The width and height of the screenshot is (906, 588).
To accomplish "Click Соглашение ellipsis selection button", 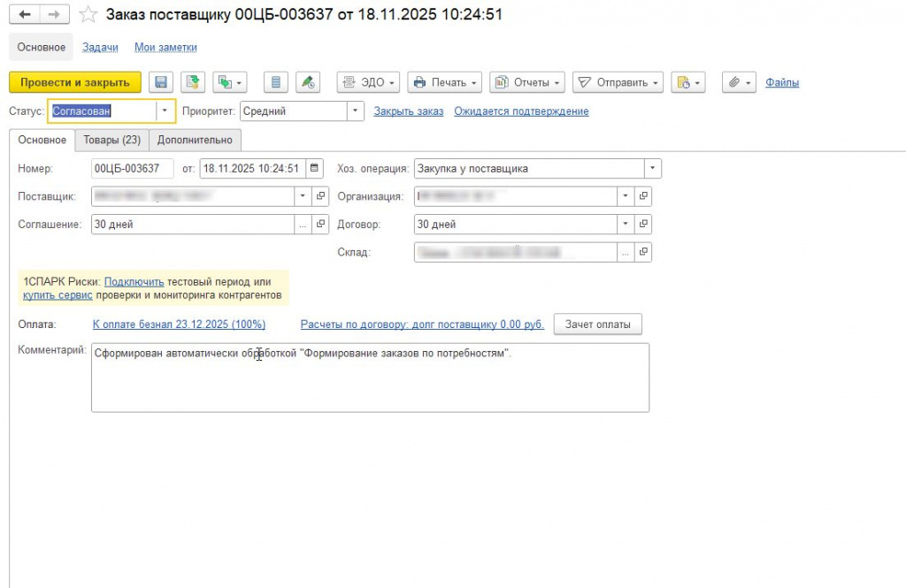I will pos(303,224).
